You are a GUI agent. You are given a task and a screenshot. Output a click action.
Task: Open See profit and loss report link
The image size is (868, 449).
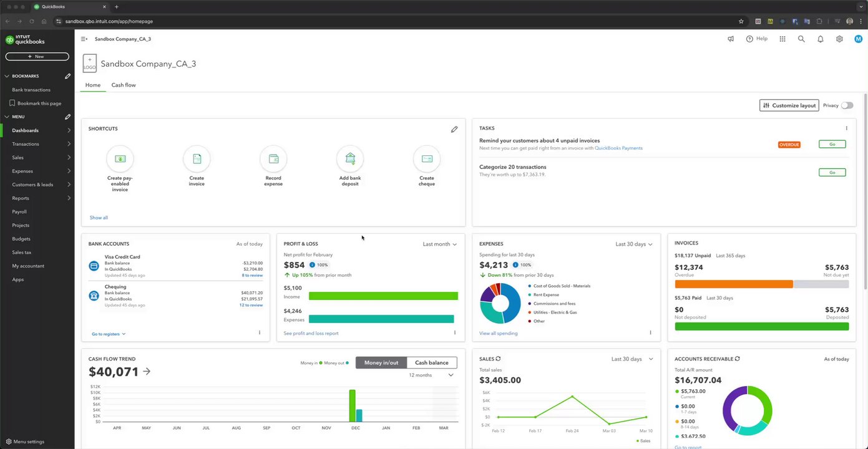pos(311,333)
